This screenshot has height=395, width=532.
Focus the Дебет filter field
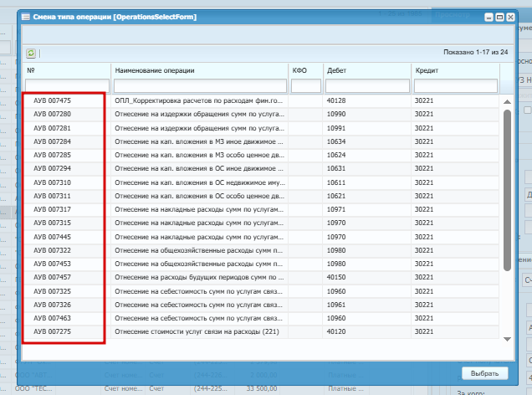point(367,86)
